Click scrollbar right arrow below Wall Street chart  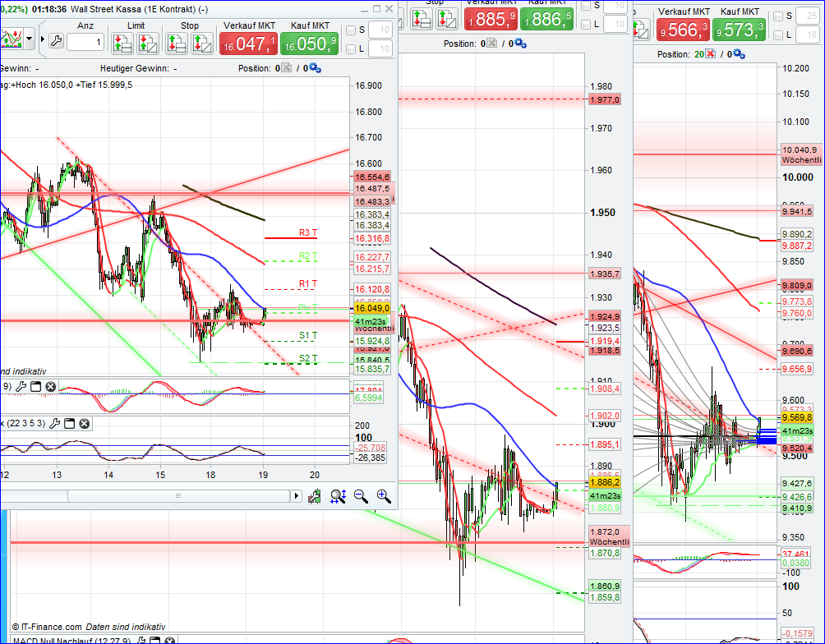(297, 496)
